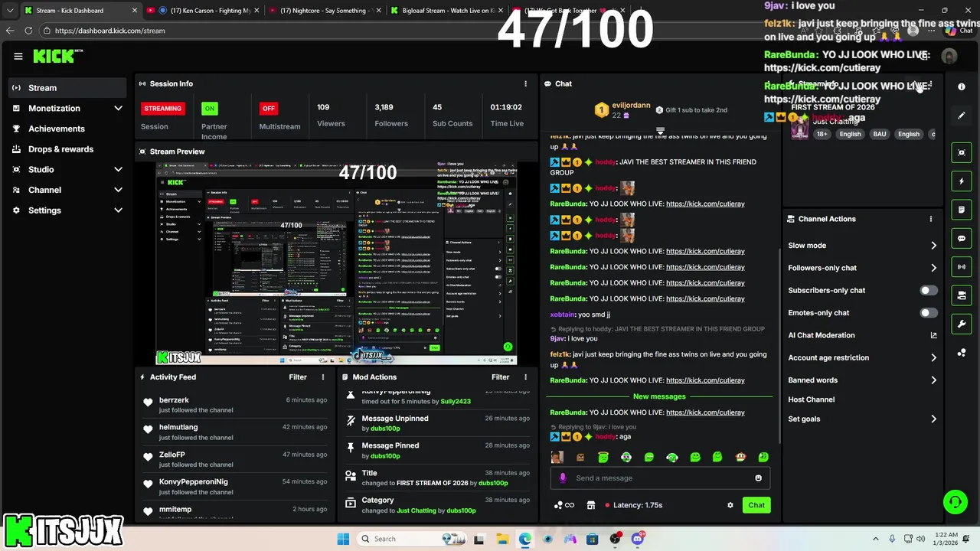Toggle the mod actions document panel icon

pyautogui.click(x=962, y=210)
